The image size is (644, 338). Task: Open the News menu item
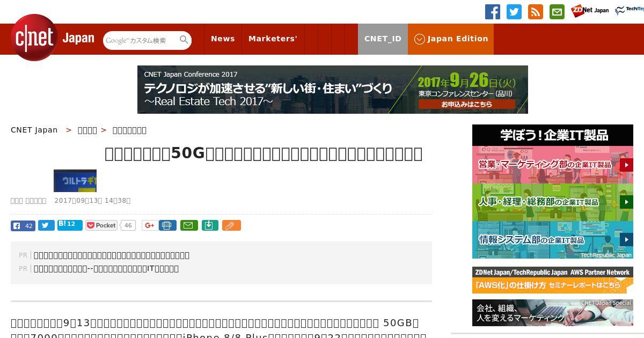pyautogui.click(x=223, y=39)
